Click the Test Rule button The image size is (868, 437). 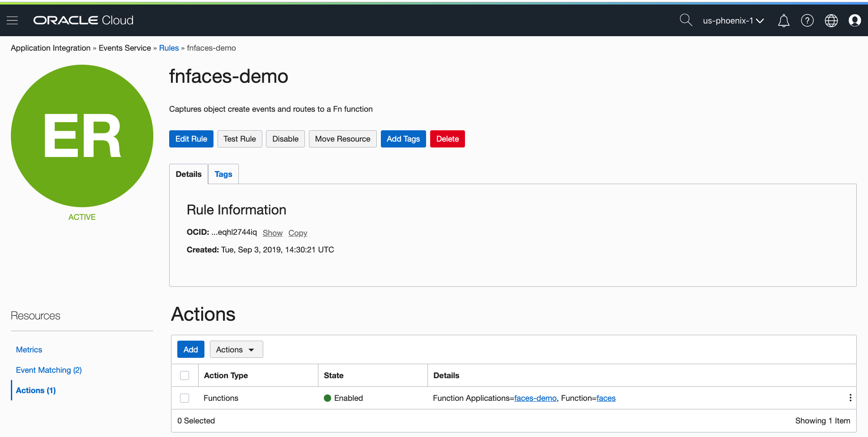point(240,139)
